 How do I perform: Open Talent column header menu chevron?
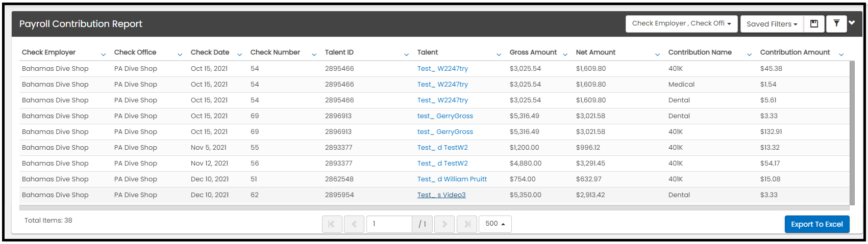coord(499,55)
